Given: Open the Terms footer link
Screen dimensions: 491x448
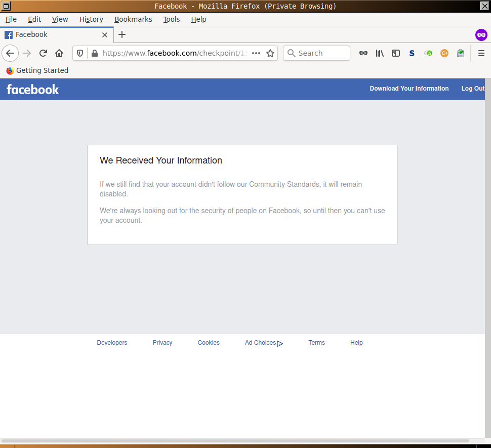Looking at the screenshot, I should click(x=316, y=343).
